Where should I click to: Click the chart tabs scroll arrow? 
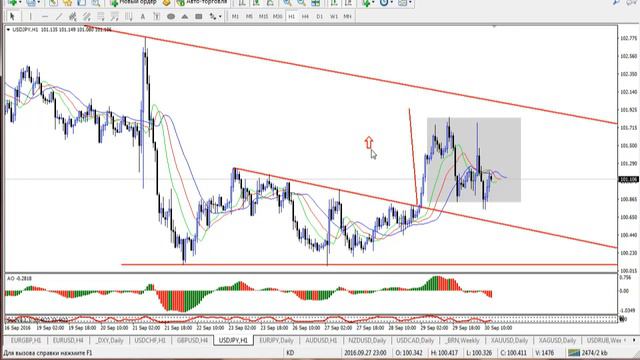pos(634,340)
